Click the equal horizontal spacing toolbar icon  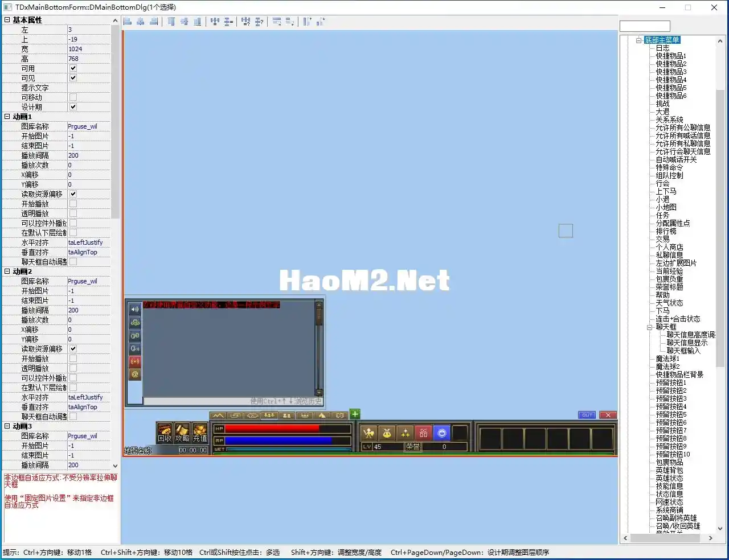pyautogui.click(x=215, y=22)
